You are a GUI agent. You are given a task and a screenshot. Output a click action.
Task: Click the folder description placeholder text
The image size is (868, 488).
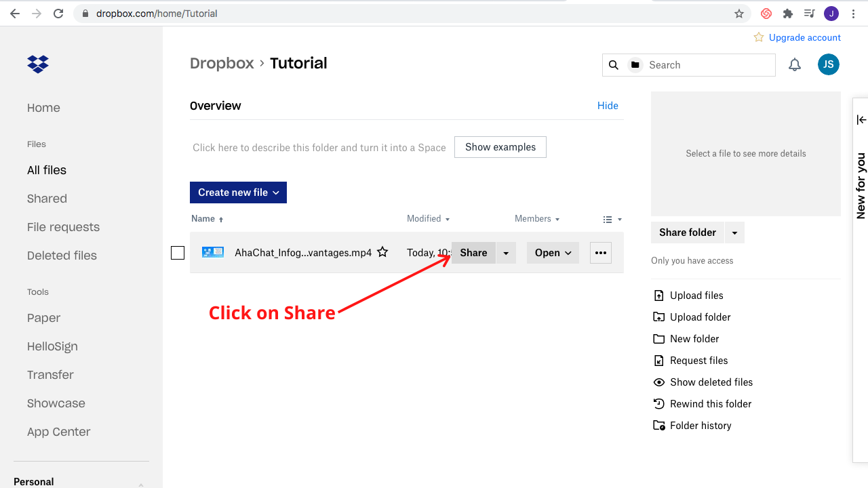[319, 148]
